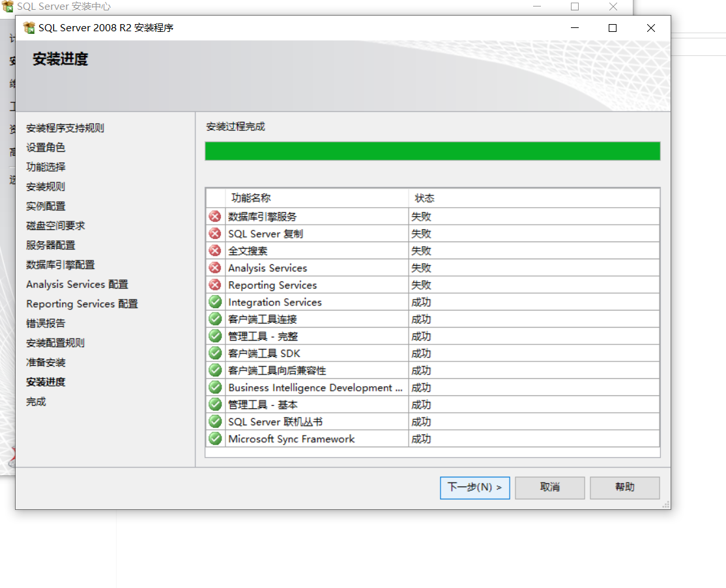This screenshot has width=726, height=588.
Task: Click the red X icon for Reporting Services row
Action: point(215,285)
